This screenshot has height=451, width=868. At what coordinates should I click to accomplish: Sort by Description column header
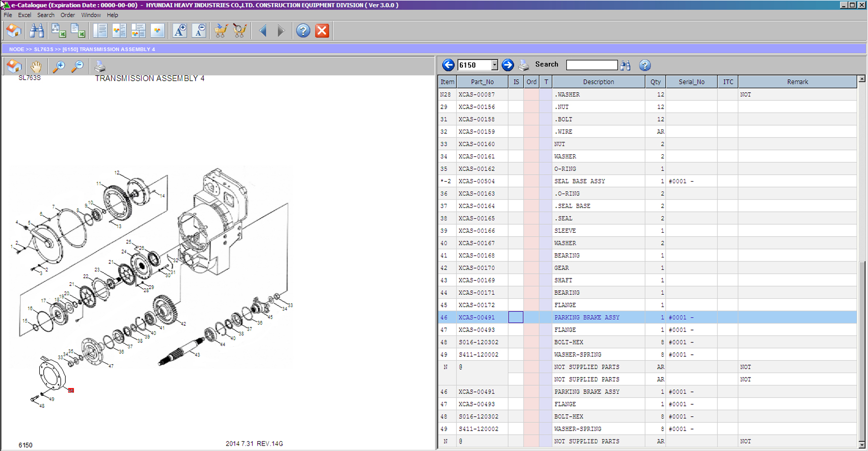click(x=598, y=82)
